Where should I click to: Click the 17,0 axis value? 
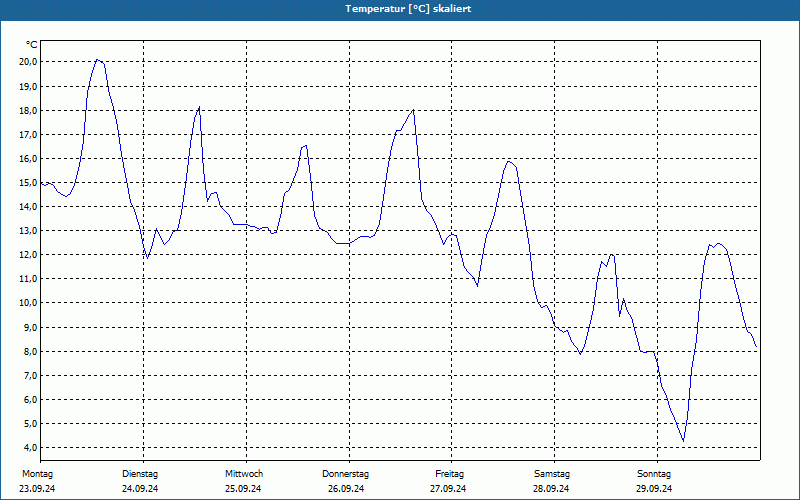click(x=28, y=134)
